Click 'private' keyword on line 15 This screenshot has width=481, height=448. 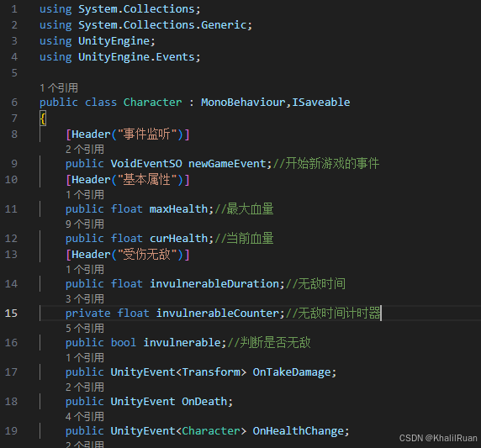click(88, 313)
